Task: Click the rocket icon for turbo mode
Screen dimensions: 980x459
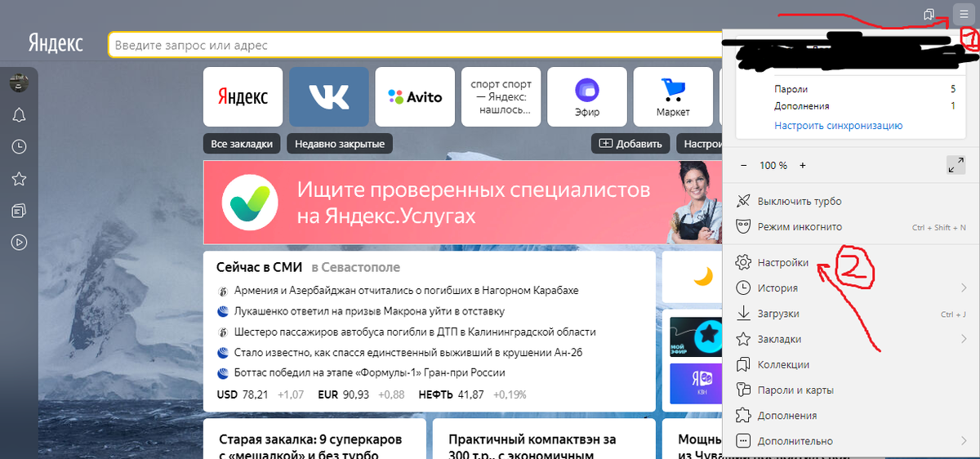Action: tap(743, 201)
